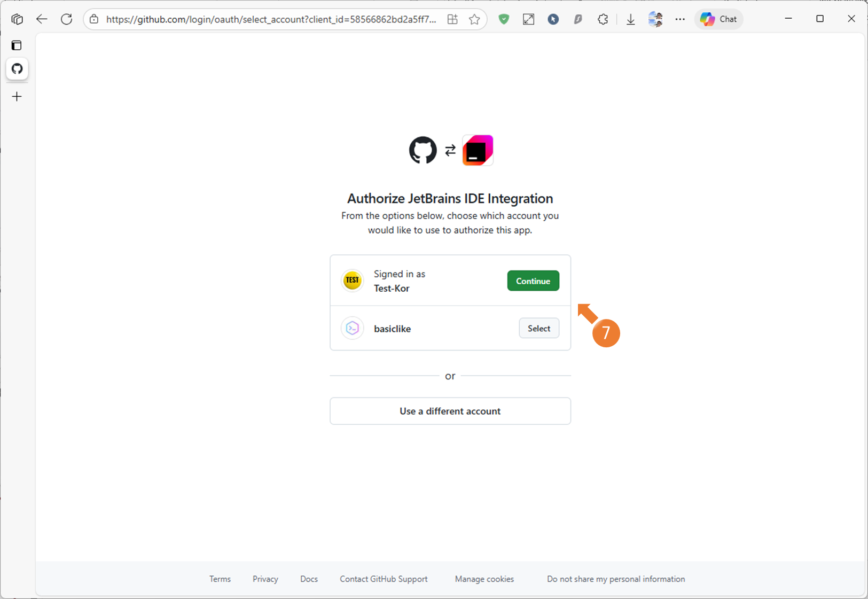The height and width of the screenshot is (599, 868).
Task: Add this page to favorites
Action: tap(474, 19)
